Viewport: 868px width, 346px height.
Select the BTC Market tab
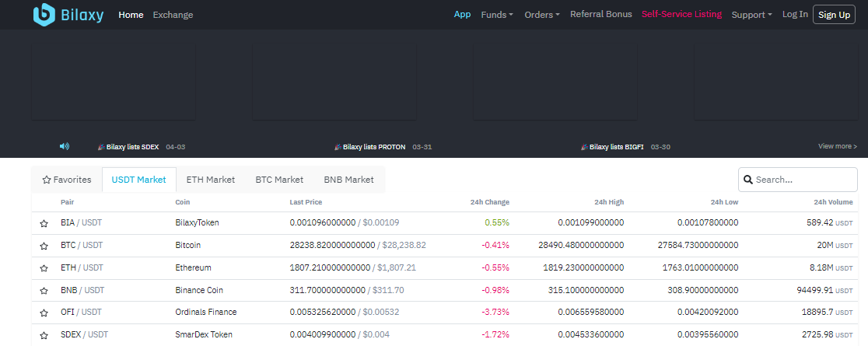point(279,180)
